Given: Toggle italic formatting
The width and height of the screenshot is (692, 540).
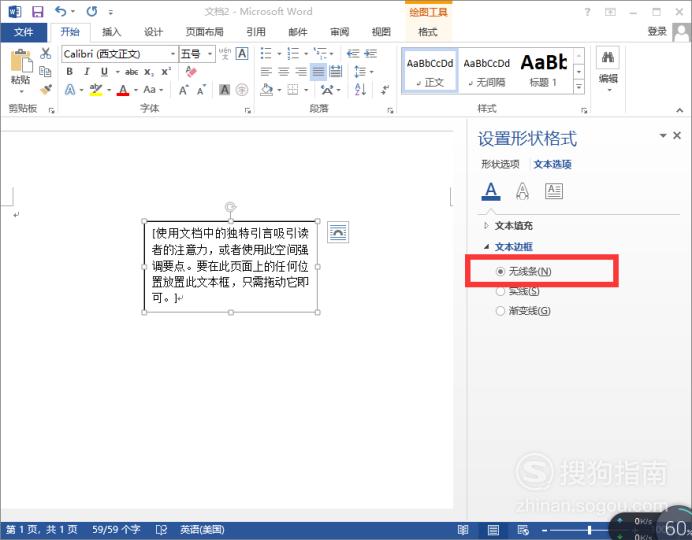Looking at the screenshot, I should [86, 71].
